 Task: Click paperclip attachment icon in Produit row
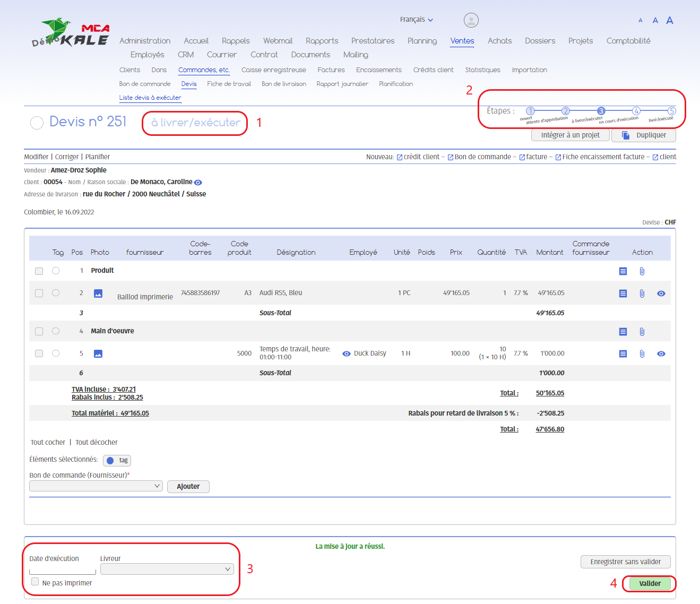[x=642, y=271]
